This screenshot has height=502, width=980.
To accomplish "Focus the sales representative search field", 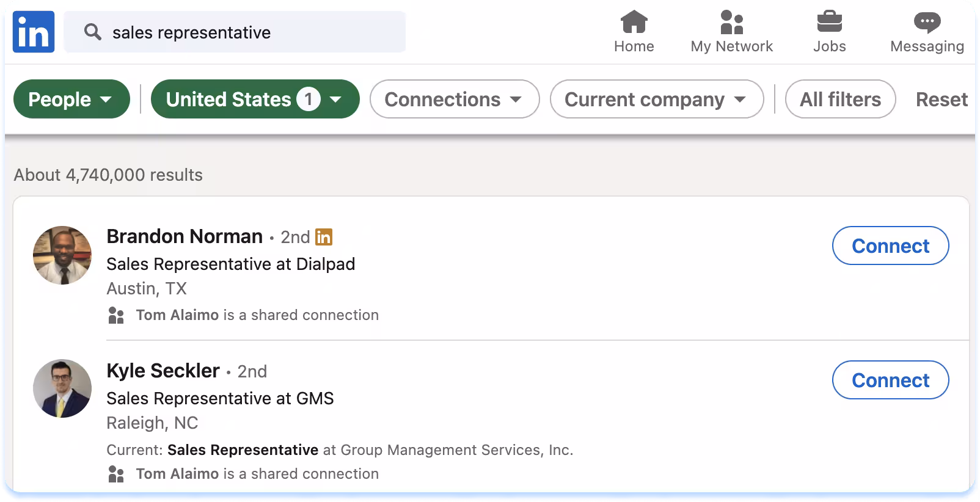I will click(x=250, y=32).
